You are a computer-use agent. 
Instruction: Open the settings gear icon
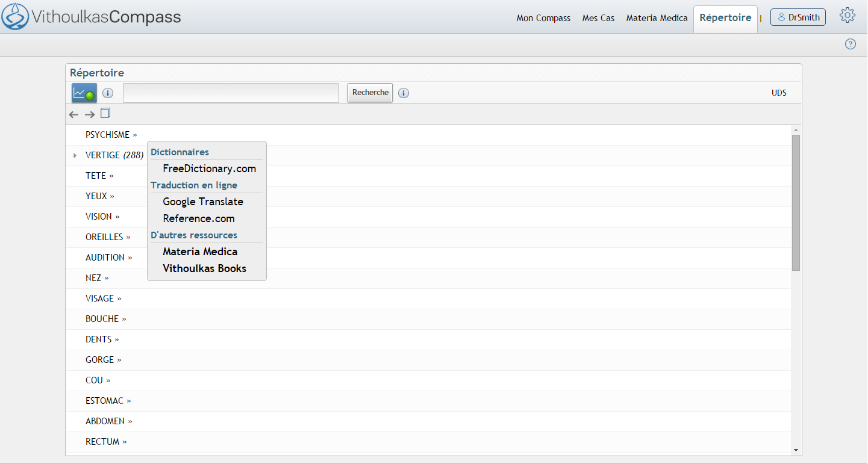(848, 16)
